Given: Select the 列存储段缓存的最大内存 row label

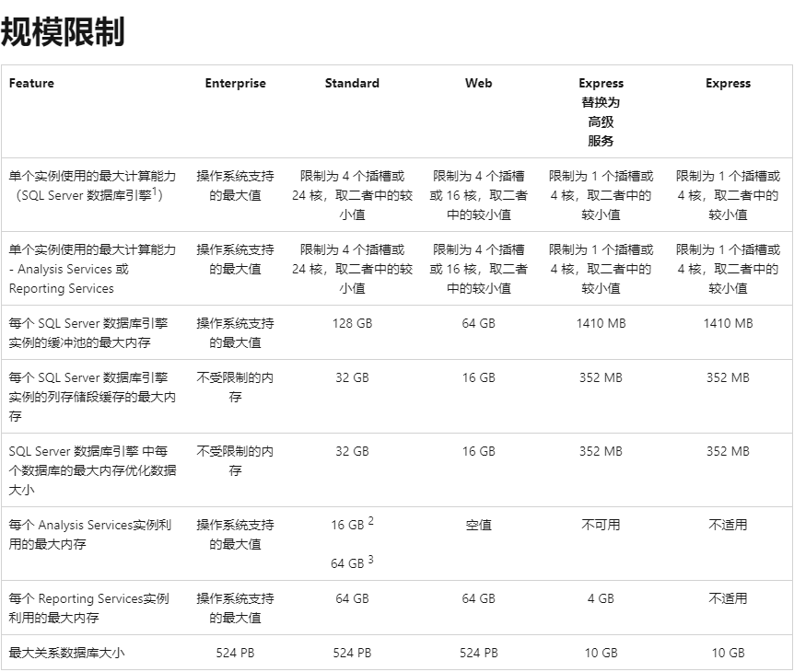Looking at the screenshot, I should [x=92, y=397].
